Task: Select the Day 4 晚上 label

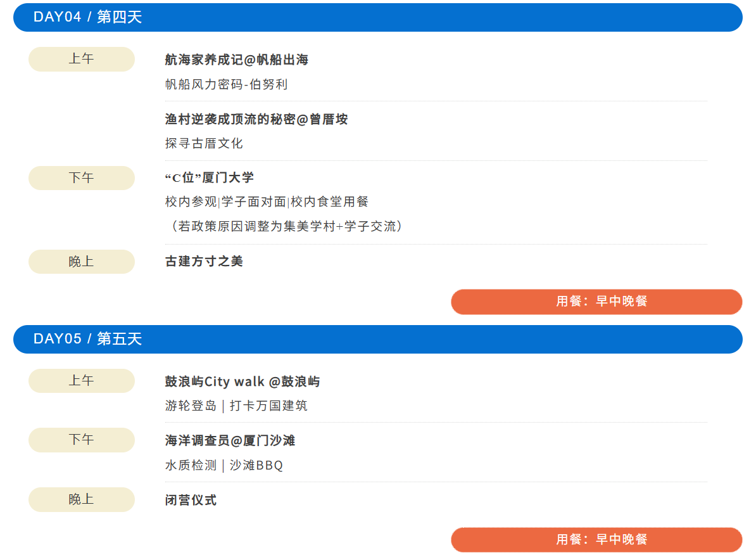Action: [82, 262]
